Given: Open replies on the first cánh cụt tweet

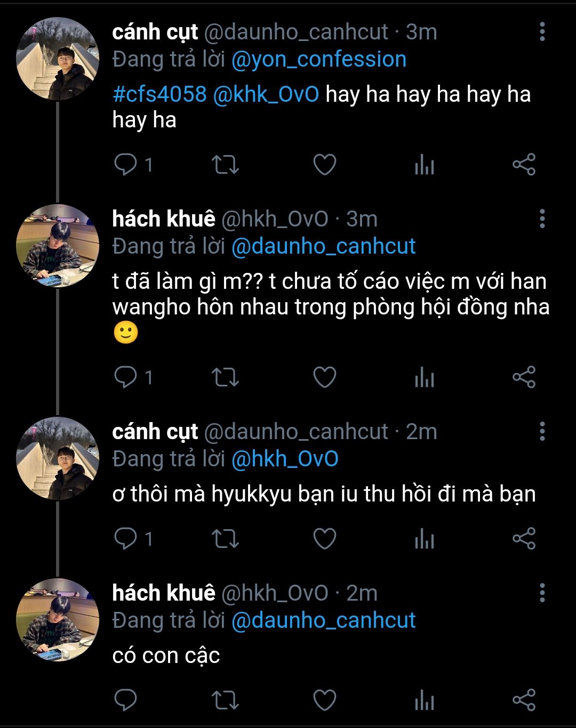Looking at the screenshot, I should click(x=126, y=165).
